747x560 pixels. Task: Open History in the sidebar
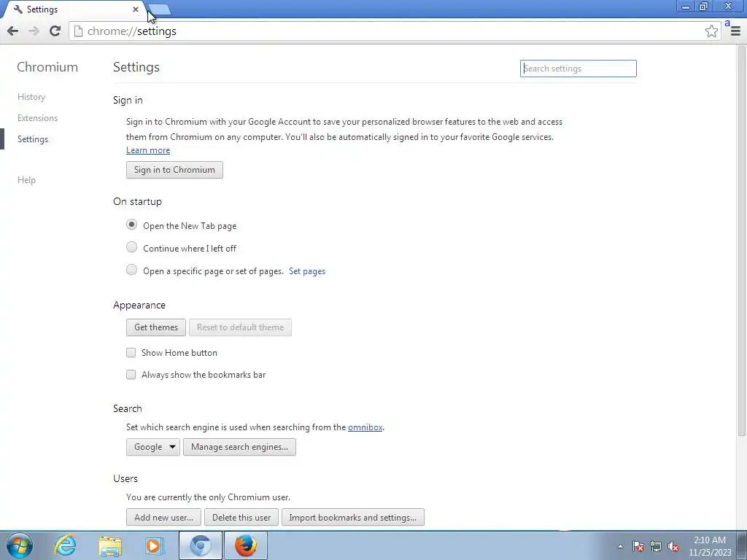coord(31,97)
